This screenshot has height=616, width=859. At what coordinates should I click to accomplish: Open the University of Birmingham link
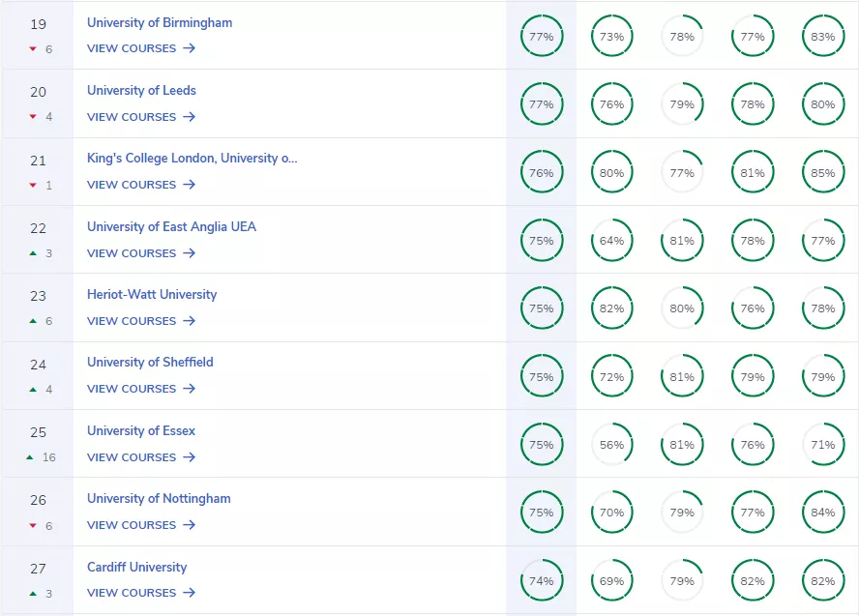pos(160,22)
